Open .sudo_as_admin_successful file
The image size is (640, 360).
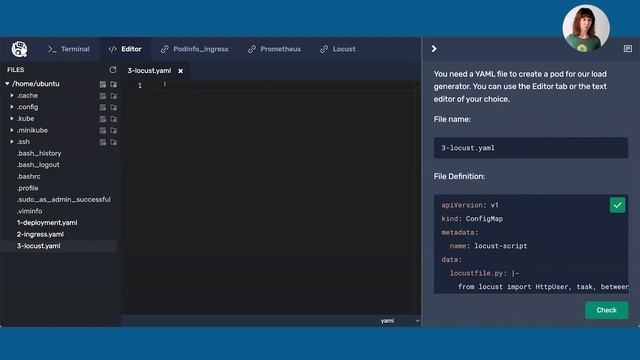coord(64,200)
